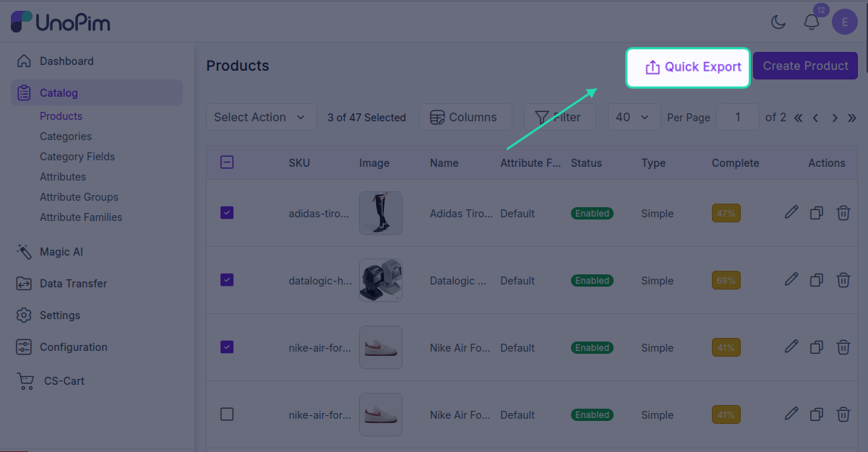Jump to the last products page

(852, 118)
